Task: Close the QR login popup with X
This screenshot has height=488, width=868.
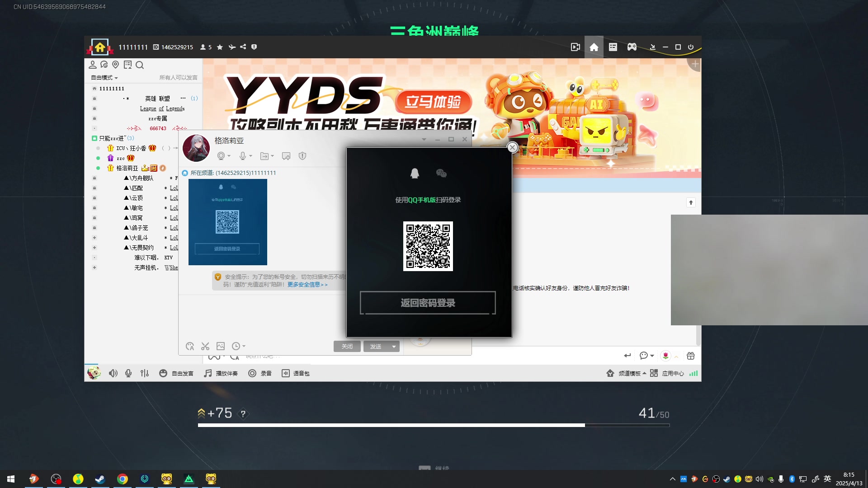Action: tap(512, 147)
